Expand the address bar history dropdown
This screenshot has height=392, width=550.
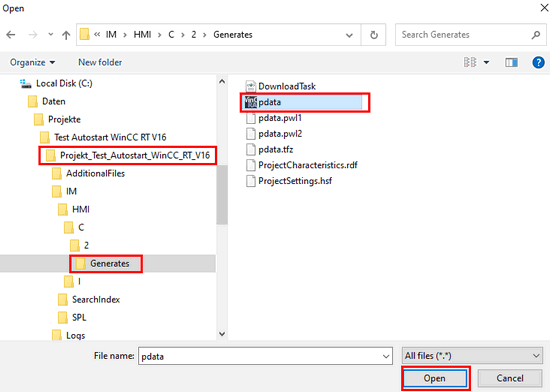click(349, 35)
